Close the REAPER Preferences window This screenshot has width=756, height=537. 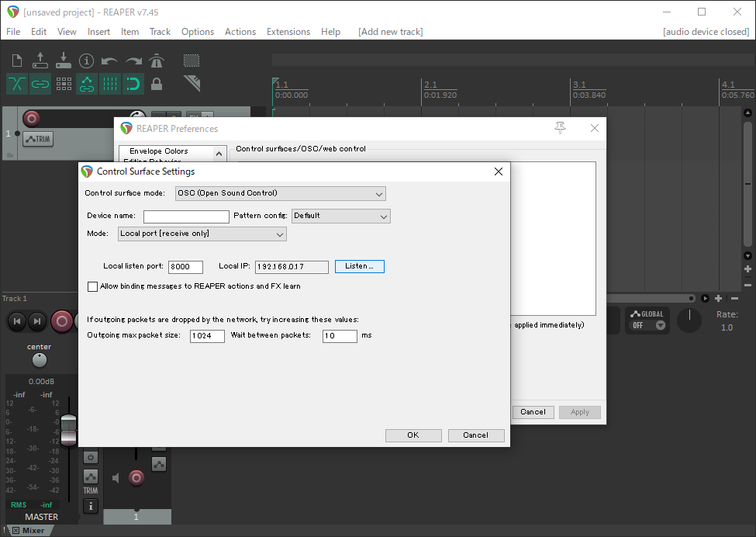595,128
